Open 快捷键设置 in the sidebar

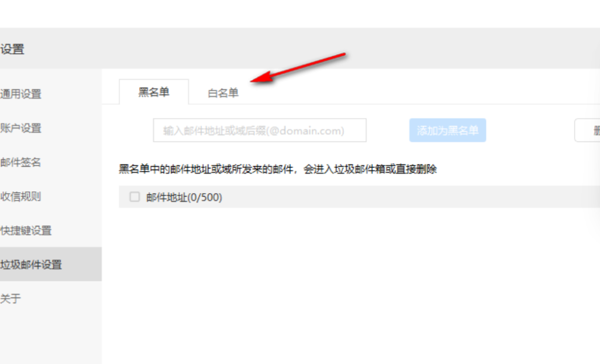26,231
